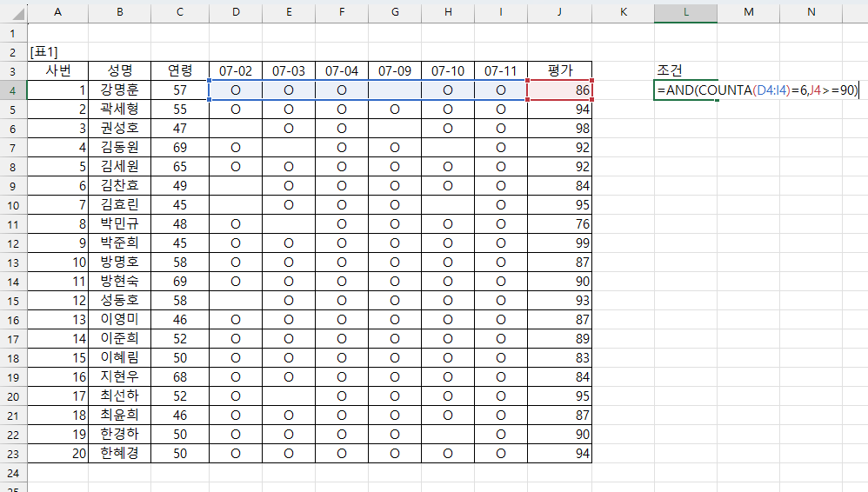Image resolution: width=868 pixels, height=492 pixels.
Task: Select the name 방현숙
Action: point(119,281)
